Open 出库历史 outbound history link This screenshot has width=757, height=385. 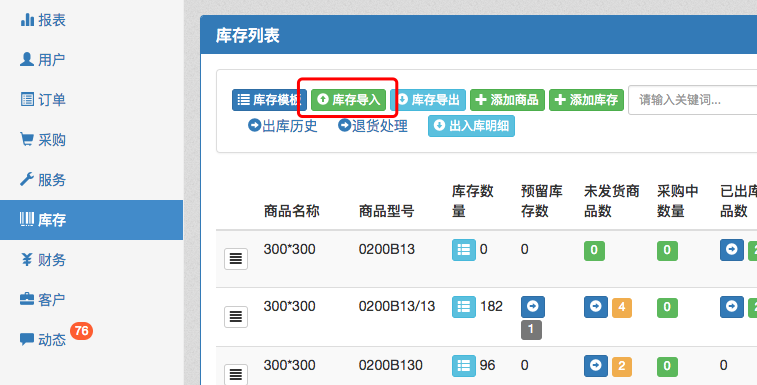tap(282, 126)
